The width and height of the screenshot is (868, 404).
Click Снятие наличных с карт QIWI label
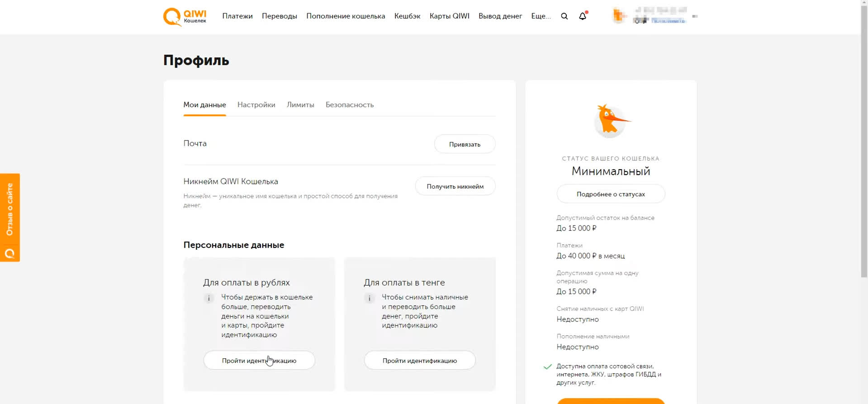coord(600,309)
